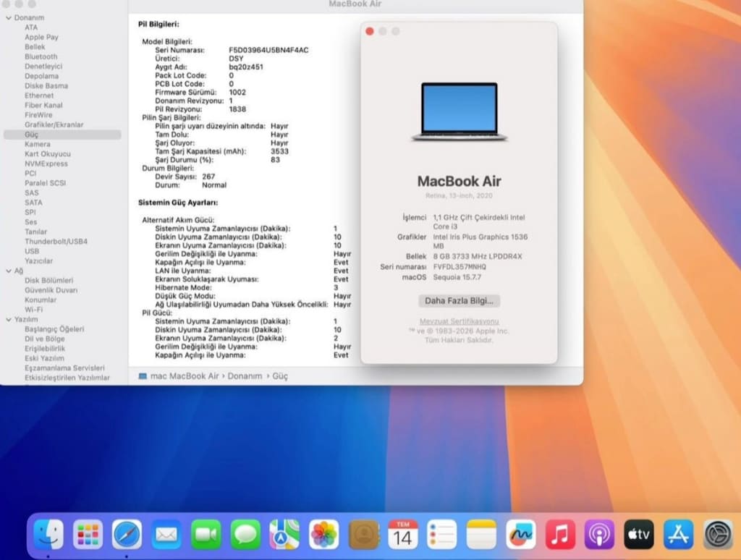This screenshot has height=560, width=741.
Task: Select the highlighted Güç sidebar item
Action: click(x=62, y=135)
